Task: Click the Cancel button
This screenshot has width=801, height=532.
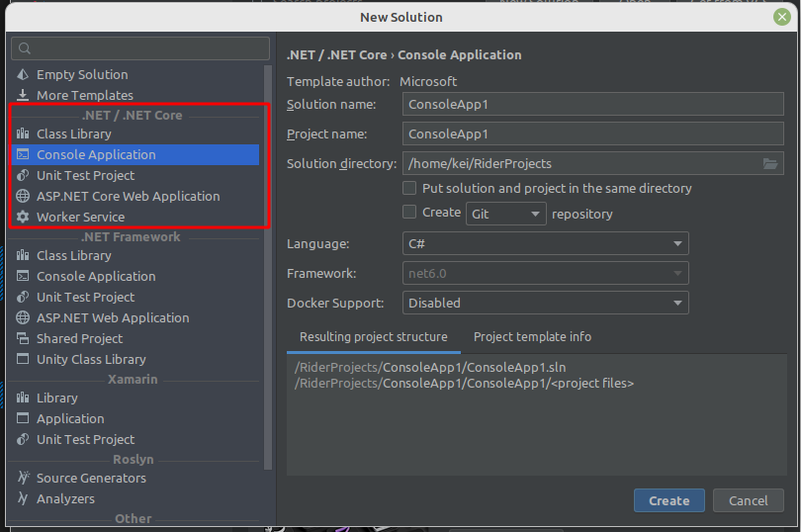Action: click(x=748, y=500)
